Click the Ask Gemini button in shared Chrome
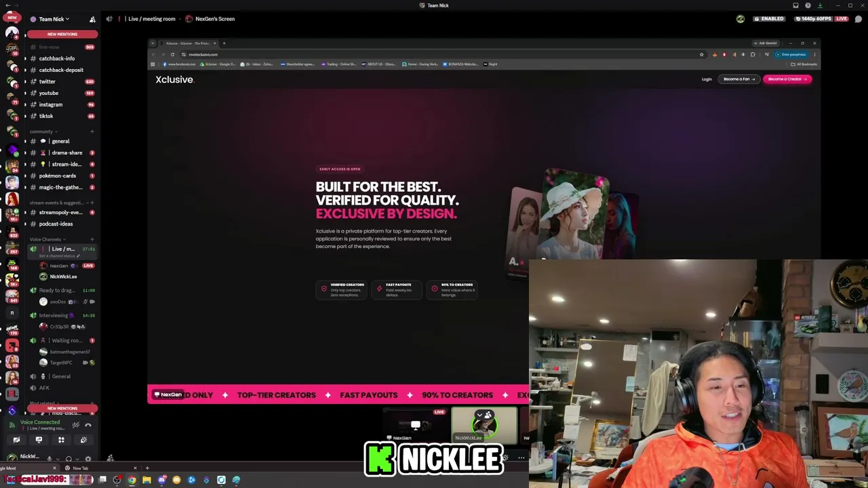Screen dimensions: 868x488 pos(767,43)
